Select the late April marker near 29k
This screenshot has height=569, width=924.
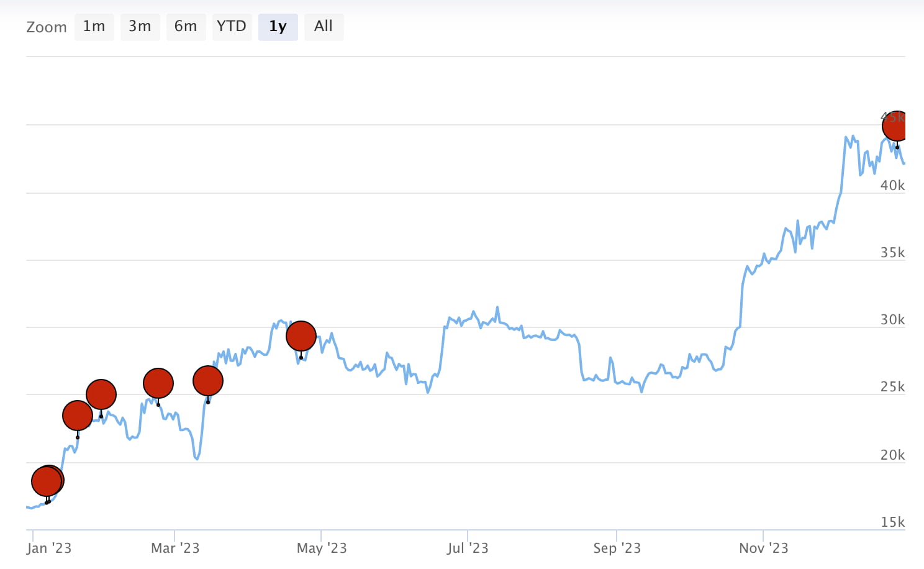pyautogui.click(x=301, y=336)
